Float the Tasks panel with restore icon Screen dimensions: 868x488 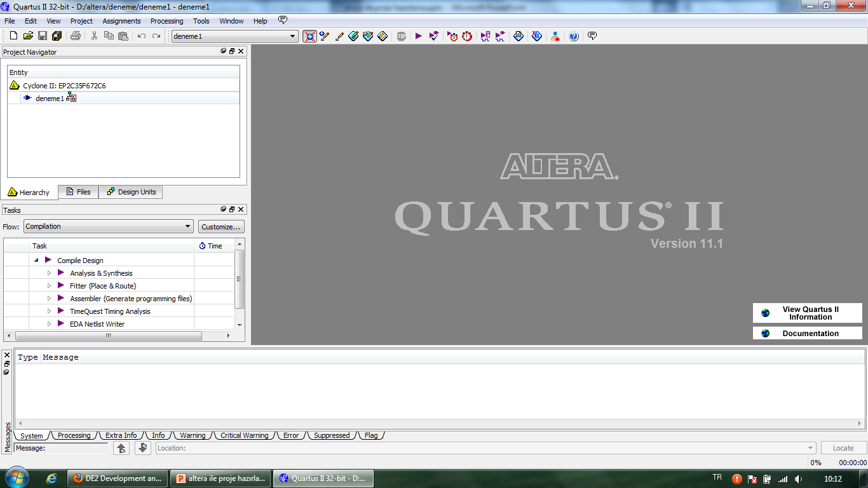click(x=232, y=209)
